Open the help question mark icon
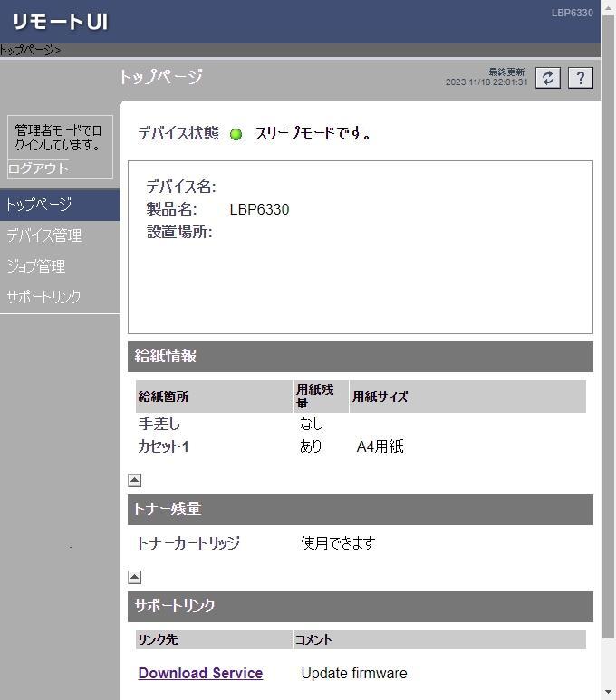 pos(581,78)
